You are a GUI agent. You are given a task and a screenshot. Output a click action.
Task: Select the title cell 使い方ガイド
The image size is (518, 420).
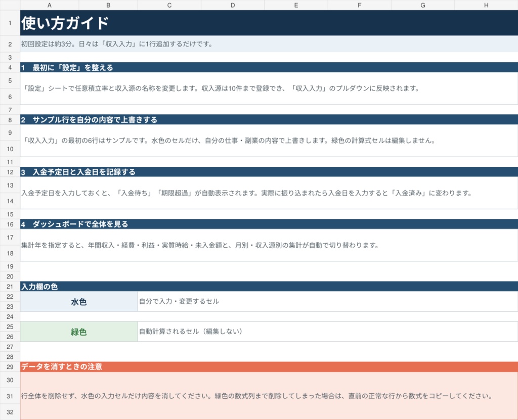tap(269, 23)
